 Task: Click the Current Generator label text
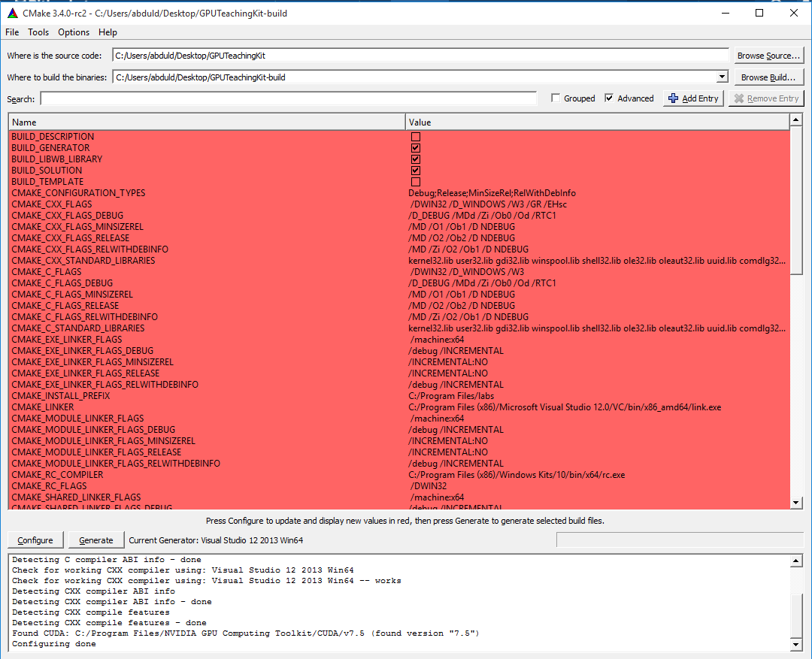pos(216,540)
